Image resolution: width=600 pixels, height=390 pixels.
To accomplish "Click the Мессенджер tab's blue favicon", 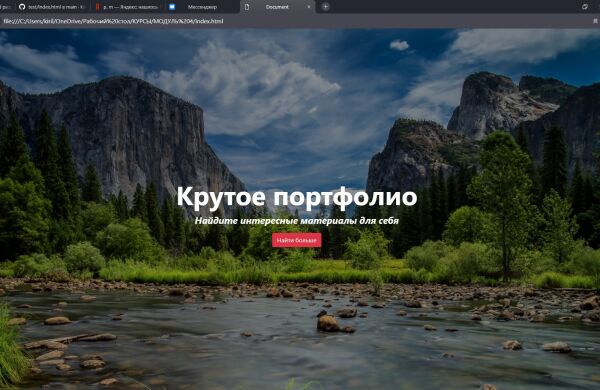I will (172, 7).
